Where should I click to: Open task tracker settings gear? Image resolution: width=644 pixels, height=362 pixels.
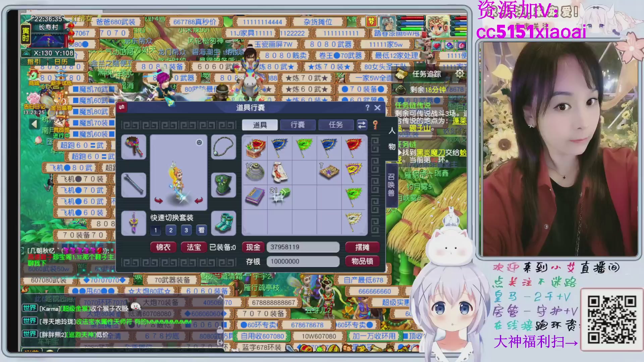460,74
